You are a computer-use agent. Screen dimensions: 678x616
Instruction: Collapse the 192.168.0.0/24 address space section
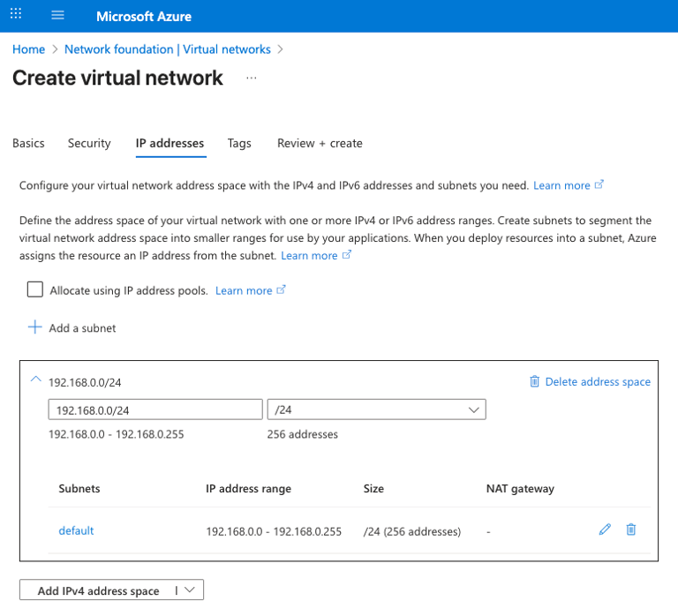point(35,379)
